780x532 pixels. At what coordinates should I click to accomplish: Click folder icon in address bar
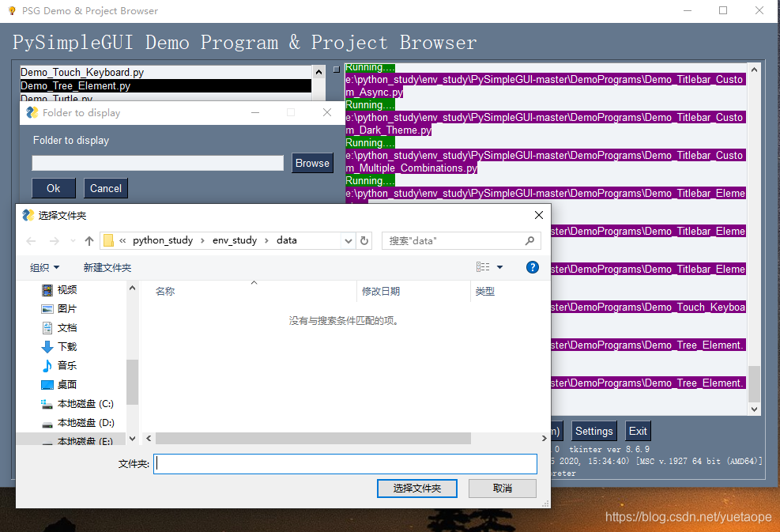(x=108, y=241)
